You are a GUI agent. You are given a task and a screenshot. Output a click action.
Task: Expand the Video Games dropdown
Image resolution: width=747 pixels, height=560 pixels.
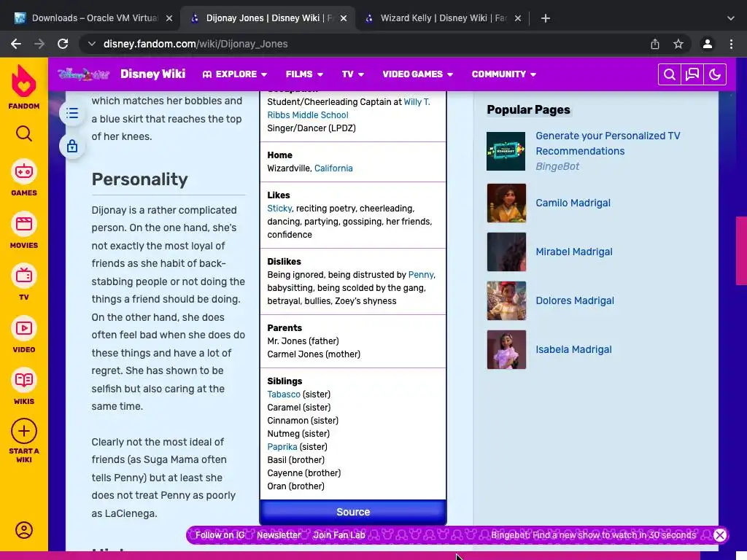click(x=418, y=74)
